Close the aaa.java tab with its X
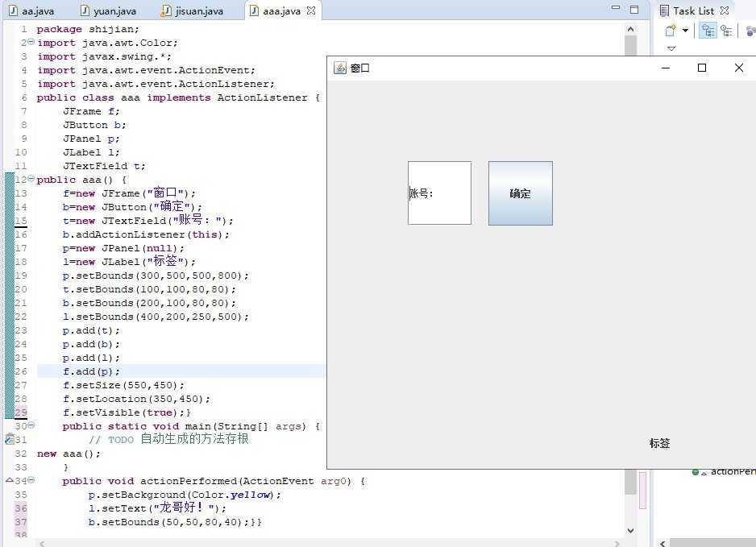 [x=311, y=10]
